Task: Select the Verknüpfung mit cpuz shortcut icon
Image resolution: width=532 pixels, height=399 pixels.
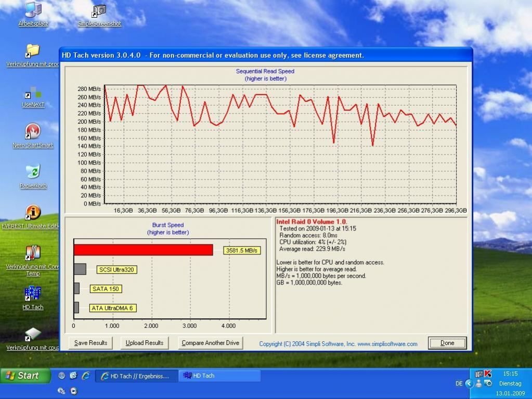Action: pyautogui.click(x=33, y=339)
